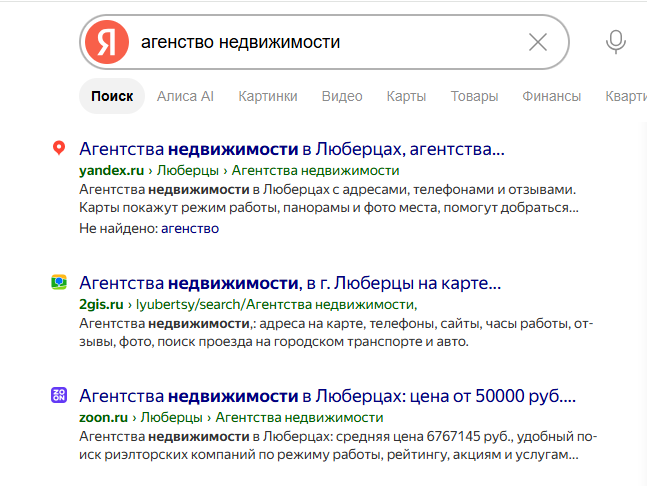Click the snippet text 'адреса на карте, телефоны, сайты'
Viewport: 647px width, 486px height.
click(x=369, y=323)
